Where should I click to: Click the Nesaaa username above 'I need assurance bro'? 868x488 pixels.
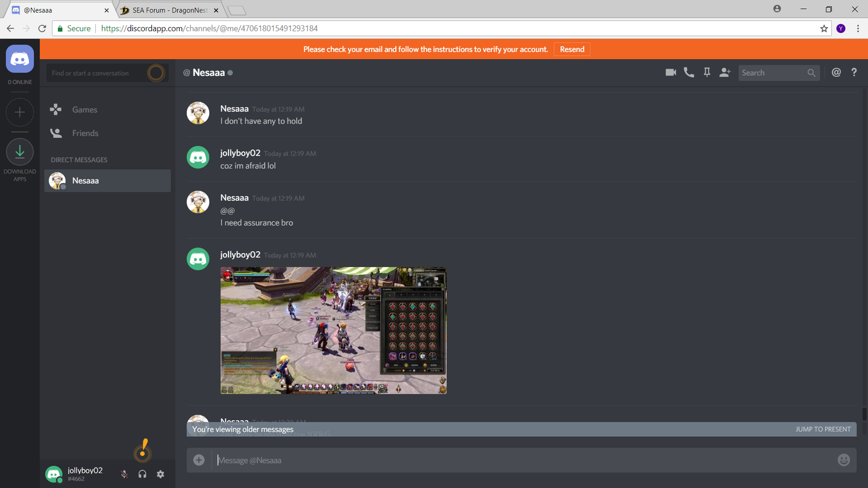click(x=234, y=198)
